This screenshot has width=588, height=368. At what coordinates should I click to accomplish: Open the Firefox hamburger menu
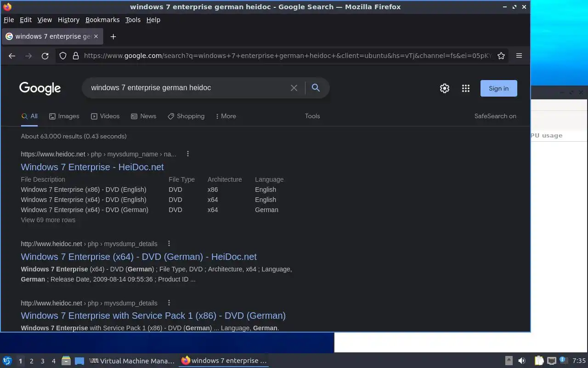519,56
